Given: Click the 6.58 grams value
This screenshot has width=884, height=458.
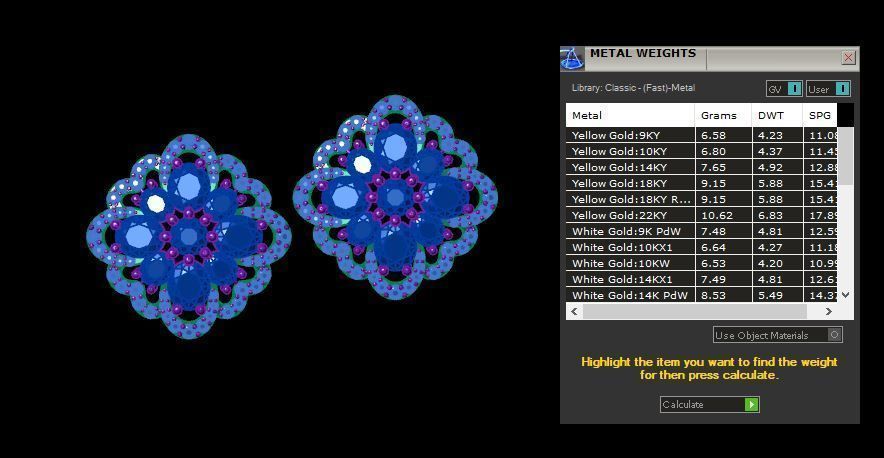Looking at the screenshot, I should [713, 135].
